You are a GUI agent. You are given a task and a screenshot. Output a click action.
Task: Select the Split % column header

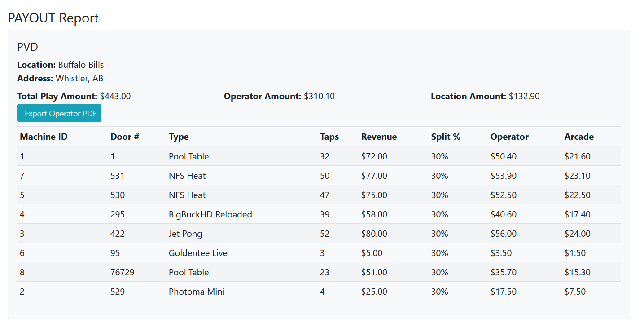click(445, 137)
